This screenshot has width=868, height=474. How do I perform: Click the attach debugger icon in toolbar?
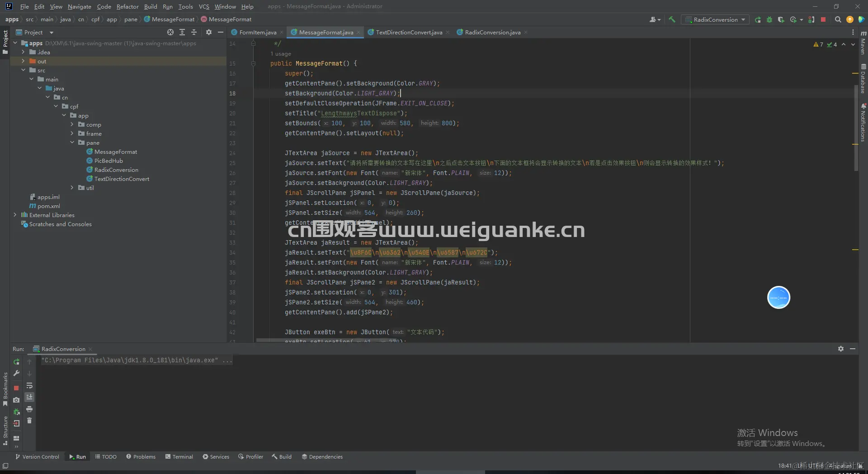pyautogui.click(x=811, y=19)
